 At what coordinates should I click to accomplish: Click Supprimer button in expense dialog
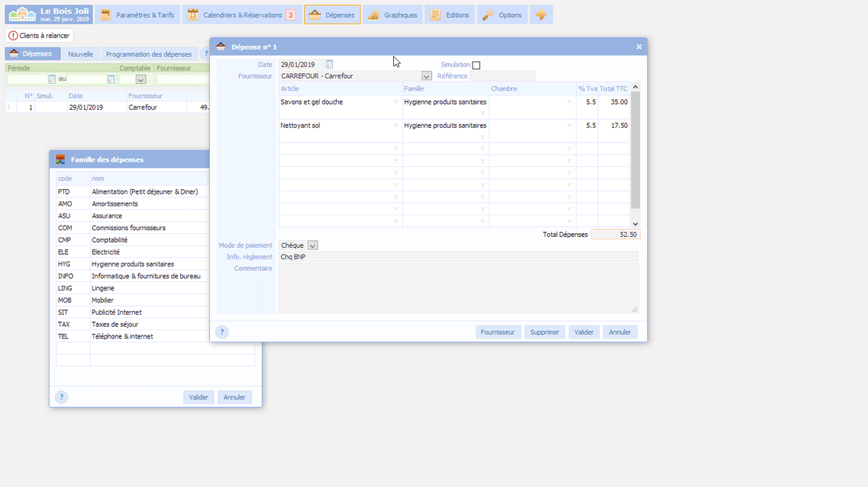pyautogui.click(x=545, y=332)
